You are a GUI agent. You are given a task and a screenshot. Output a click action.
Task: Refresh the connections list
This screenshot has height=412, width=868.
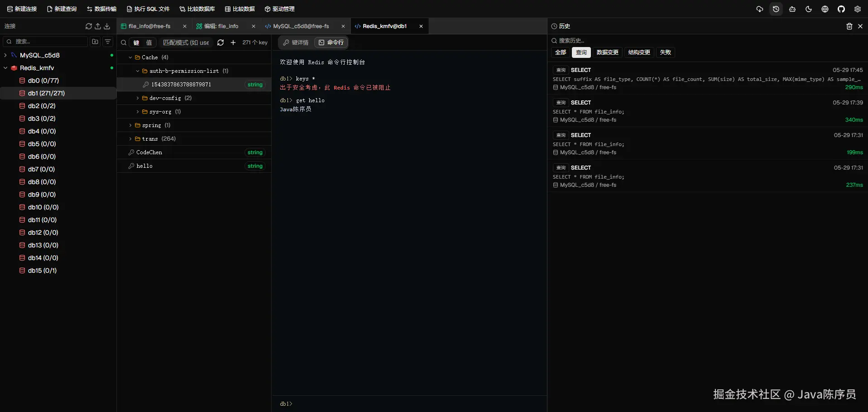point(89,26)
